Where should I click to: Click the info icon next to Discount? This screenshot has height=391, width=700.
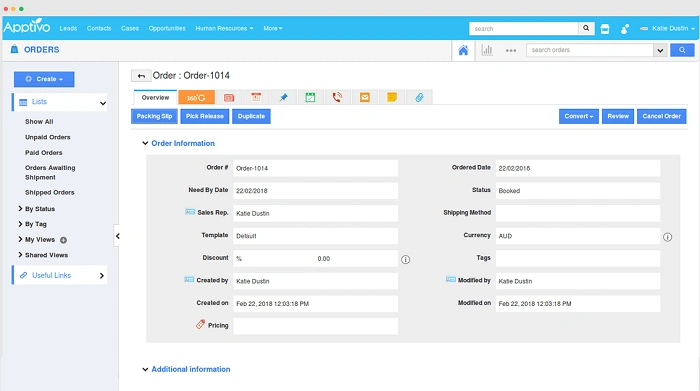pyautogui.click(x=405, y=259)
